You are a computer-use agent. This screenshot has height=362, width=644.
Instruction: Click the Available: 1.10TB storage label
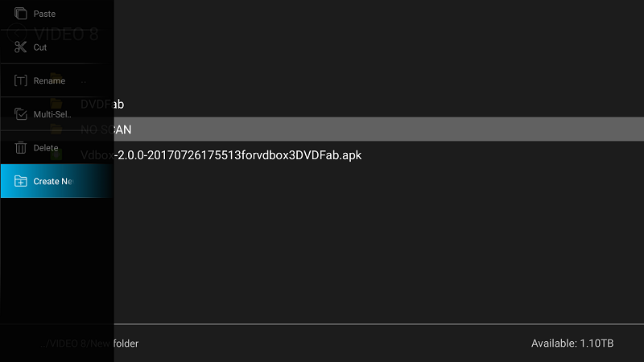[x=572, y=343]
